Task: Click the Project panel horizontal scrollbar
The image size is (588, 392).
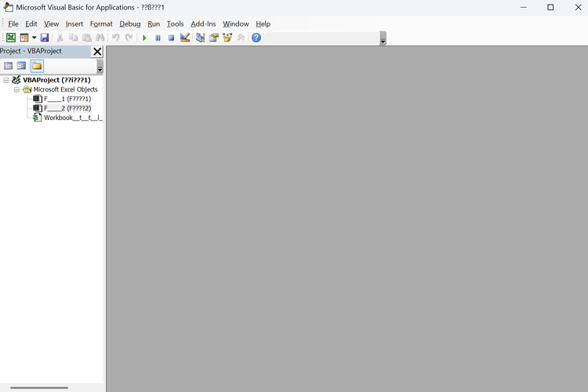Action: (39, 387)
